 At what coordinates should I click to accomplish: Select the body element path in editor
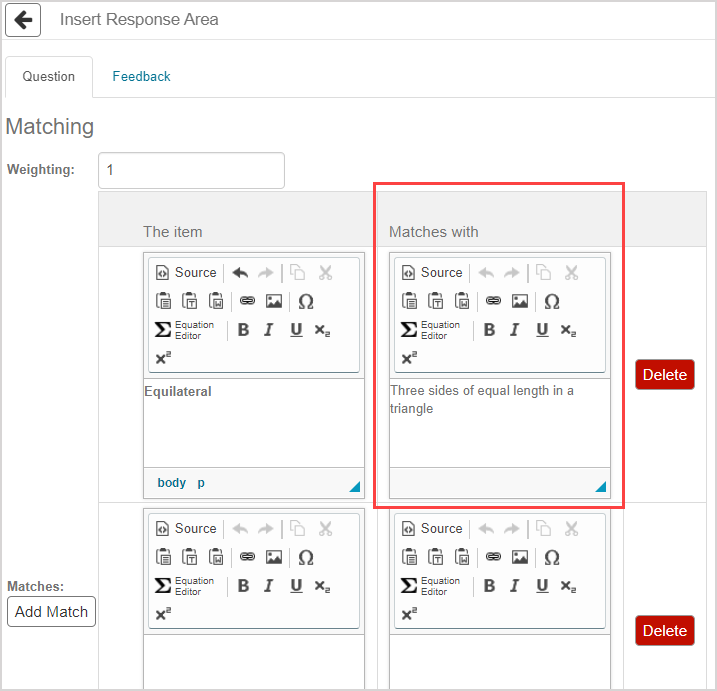tap(172, 483)
